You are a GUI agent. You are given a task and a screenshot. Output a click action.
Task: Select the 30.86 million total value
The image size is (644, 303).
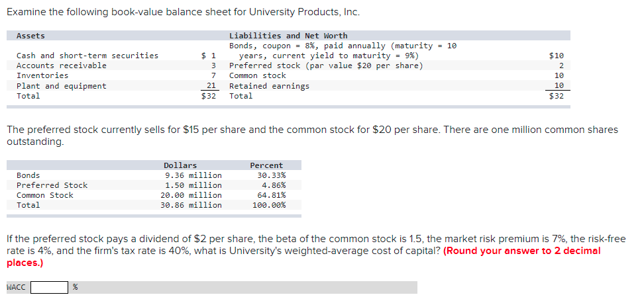191,205
